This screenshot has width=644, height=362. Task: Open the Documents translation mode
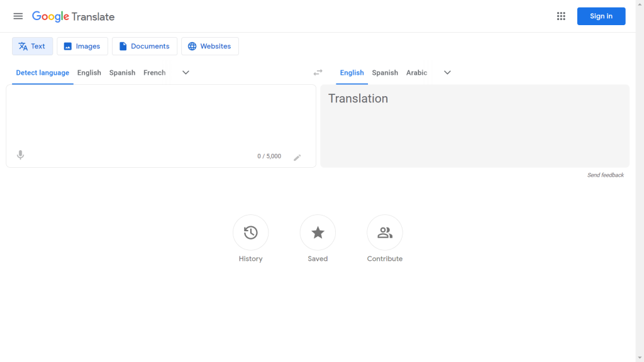pos(144,46)
